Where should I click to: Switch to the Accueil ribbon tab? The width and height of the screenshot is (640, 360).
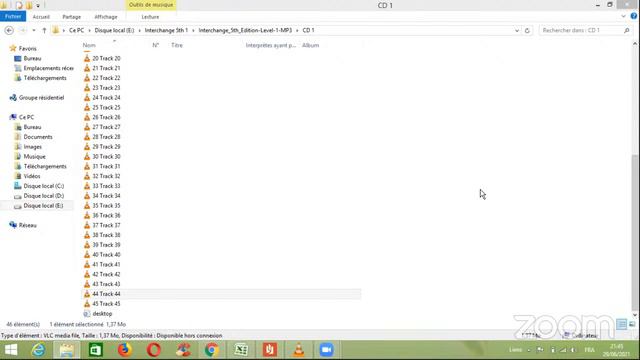pos(41,17)
